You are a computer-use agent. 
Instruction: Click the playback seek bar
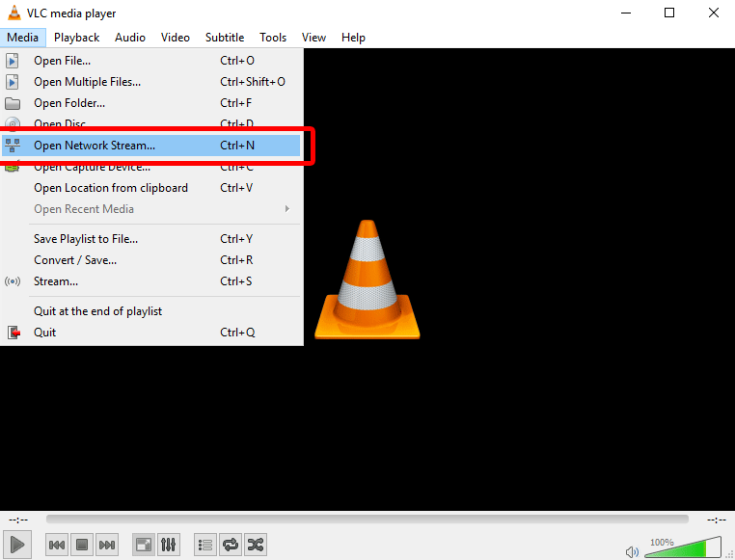[367, 519]
